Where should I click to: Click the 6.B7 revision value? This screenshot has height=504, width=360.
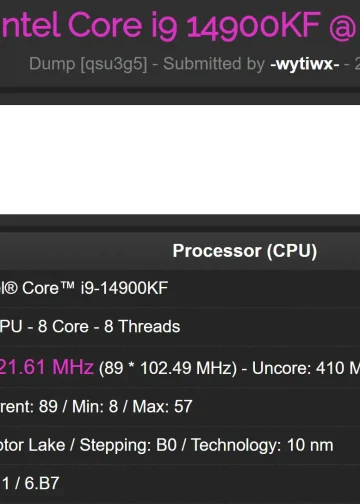click(42, 483)
